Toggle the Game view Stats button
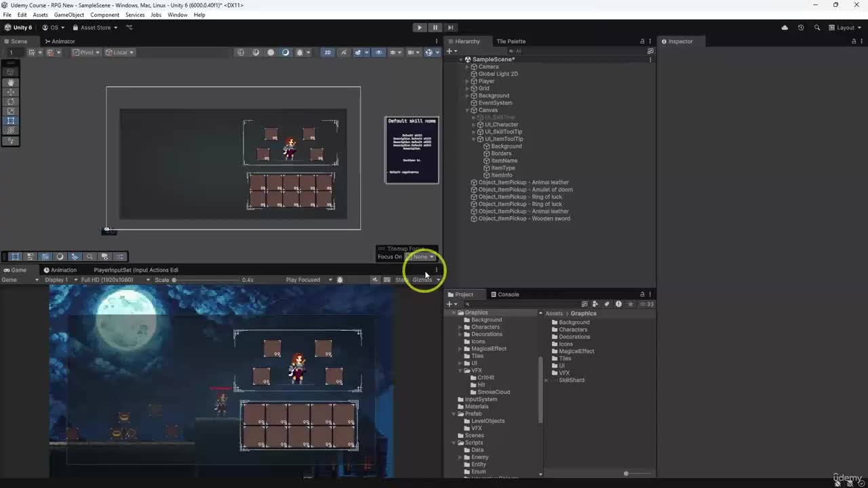868x488 pixels. point(401,280)
